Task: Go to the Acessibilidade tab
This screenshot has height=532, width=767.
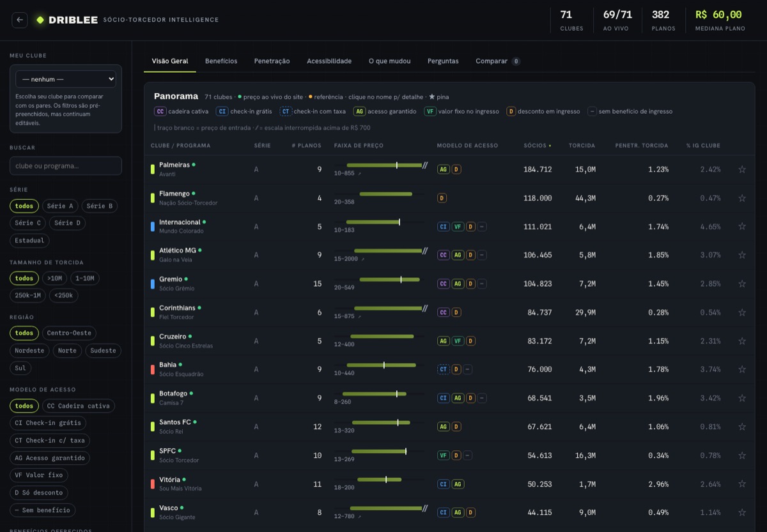Action: click(x=329, y=61)
